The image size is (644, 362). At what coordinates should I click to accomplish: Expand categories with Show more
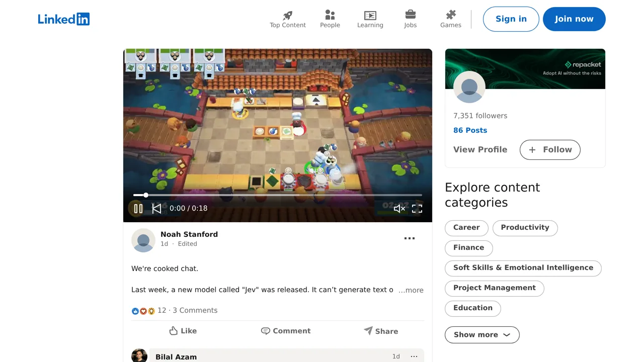point(482,335)
